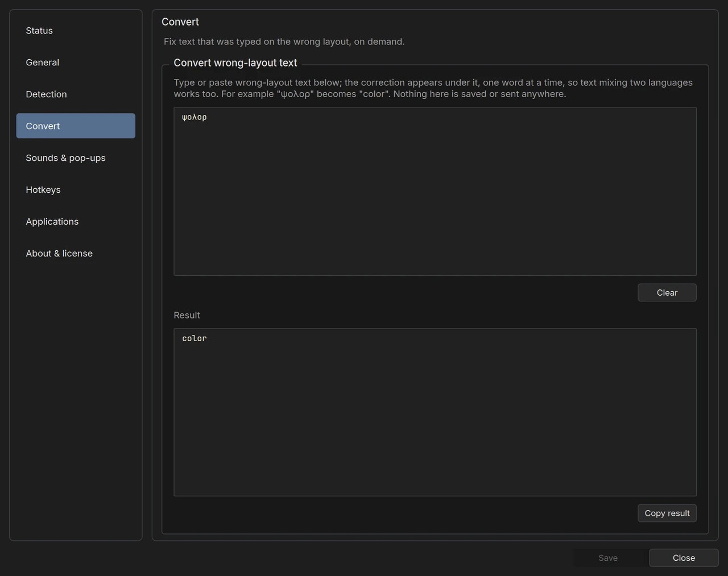Open the Status section
This screenshot has width=728, height=576.
[x=76, y=31]
